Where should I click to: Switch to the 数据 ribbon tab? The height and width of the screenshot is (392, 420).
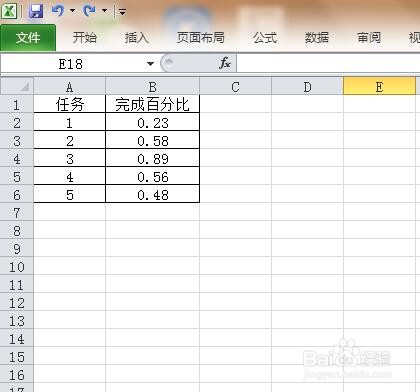point(317,37)
